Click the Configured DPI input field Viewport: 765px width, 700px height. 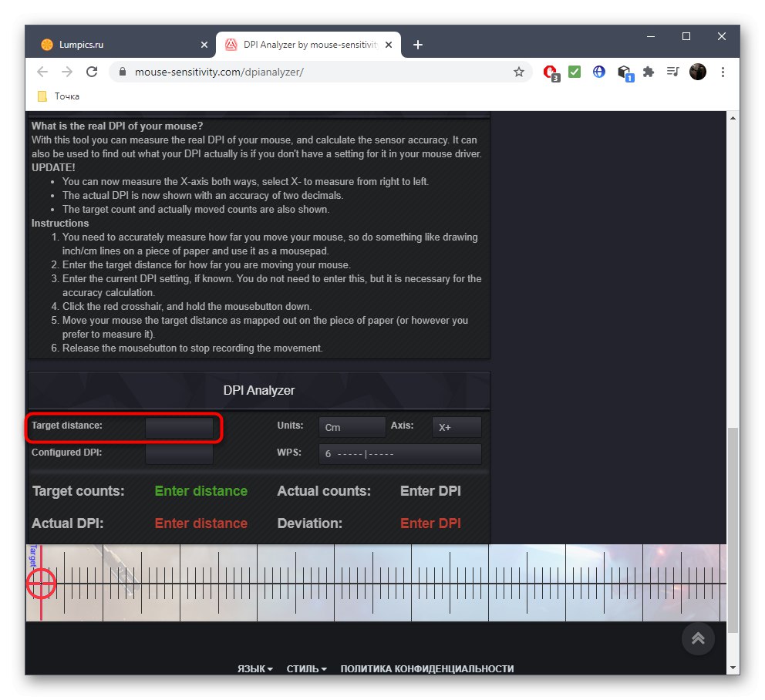[x=179, y=454]
